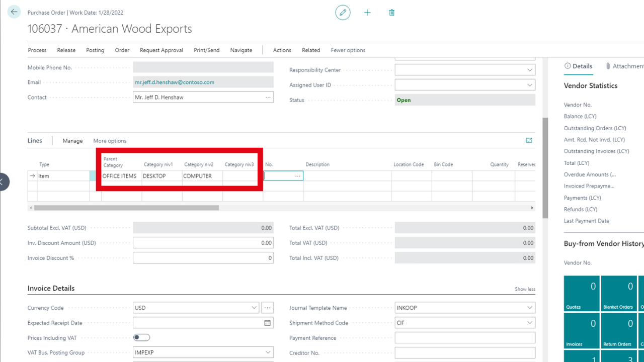Open Contact lookup ellipsis button
This screenshot has width=644, height=362.
(268, 97)
